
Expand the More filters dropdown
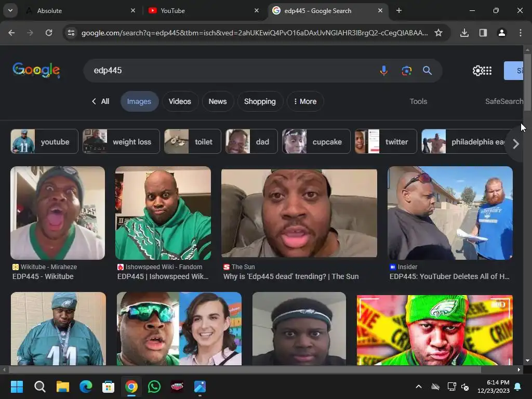305,101
